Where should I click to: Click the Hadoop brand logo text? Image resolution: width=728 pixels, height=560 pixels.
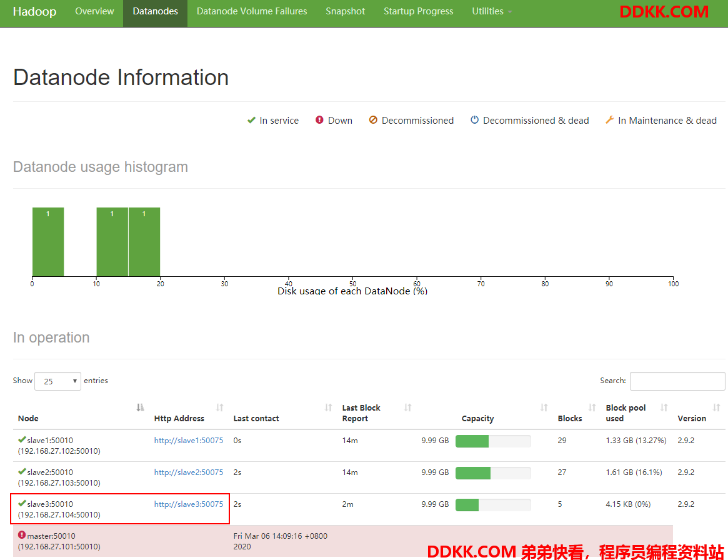[34, 11]
